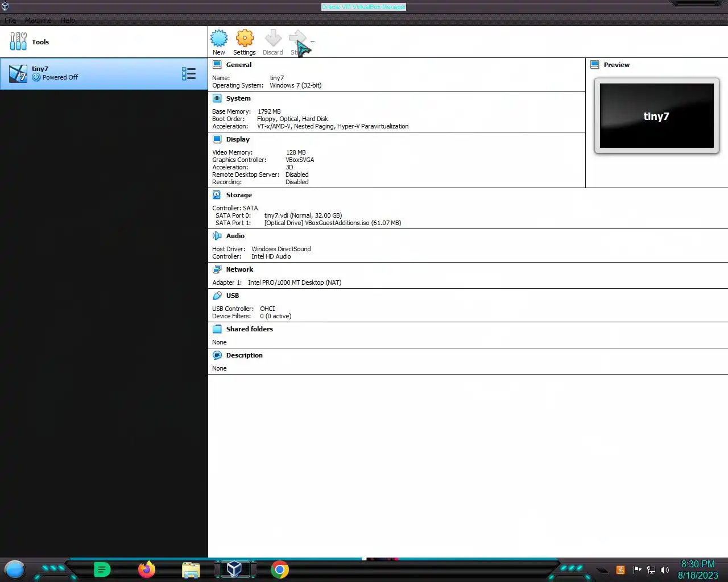Image resolution: width=728 pixels, height=582 pixels.
Task: Launch Firefox from the taskbar
Action: 147,569
